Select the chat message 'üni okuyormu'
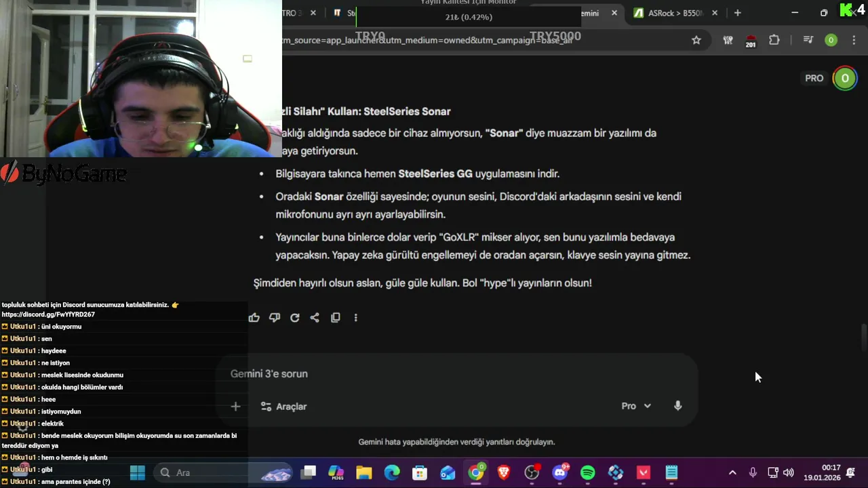 coord(61,327)
